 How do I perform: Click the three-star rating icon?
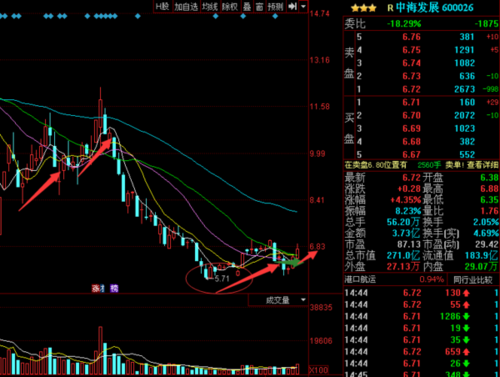coord(363,8)
